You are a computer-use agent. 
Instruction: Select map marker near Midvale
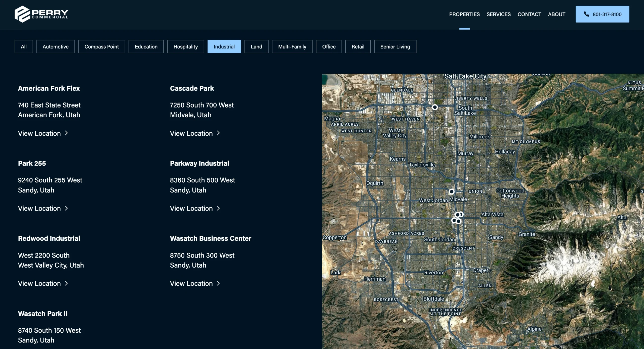pos(452,191)
